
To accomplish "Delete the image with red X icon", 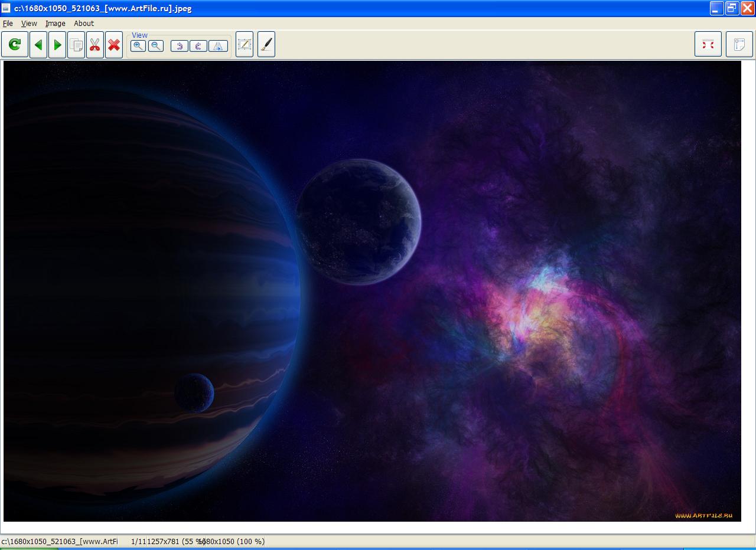I will coord(114,45).
